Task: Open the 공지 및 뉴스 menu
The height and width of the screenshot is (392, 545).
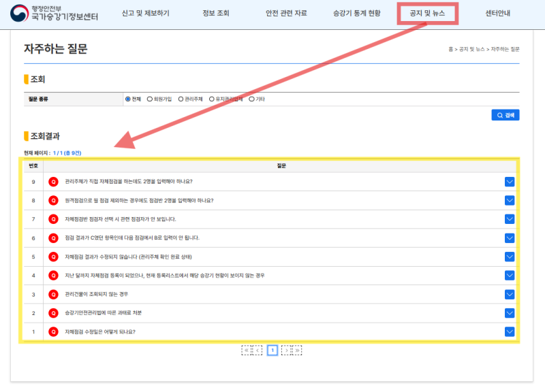Action: [428, 13]
